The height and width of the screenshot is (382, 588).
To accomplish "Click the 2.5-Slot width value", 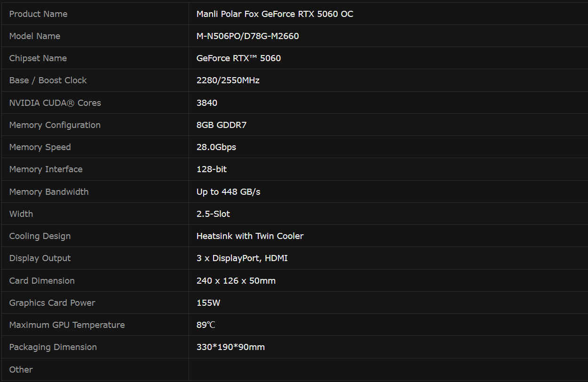I will tap(213, 214).
